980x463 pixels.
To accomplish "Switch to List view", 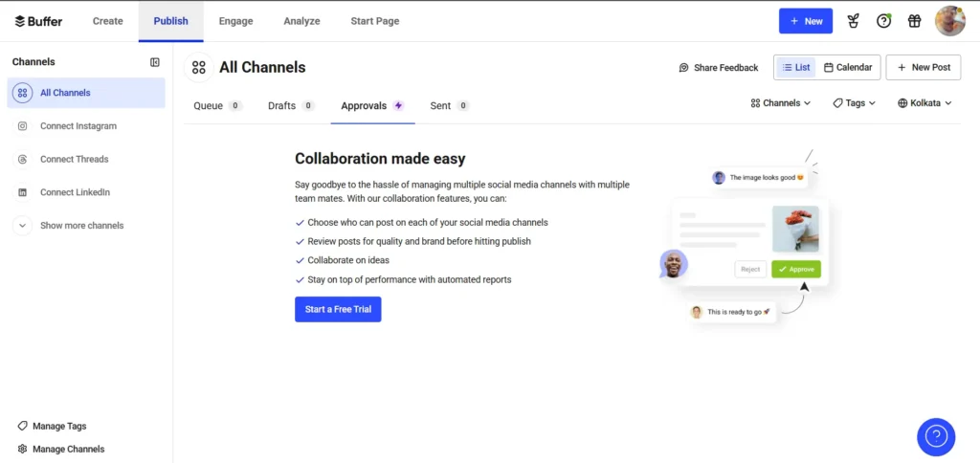I will [x=795, y=68].
